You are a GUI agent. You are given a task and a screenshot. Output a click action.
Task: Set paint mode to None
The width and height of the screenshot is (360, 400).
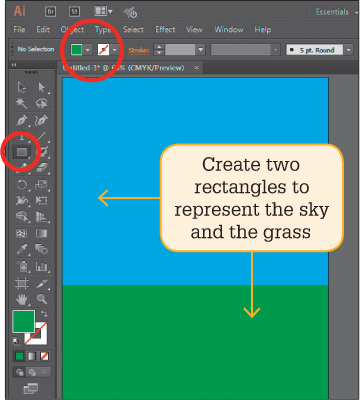pyautogui.click(x=44, y=356)
